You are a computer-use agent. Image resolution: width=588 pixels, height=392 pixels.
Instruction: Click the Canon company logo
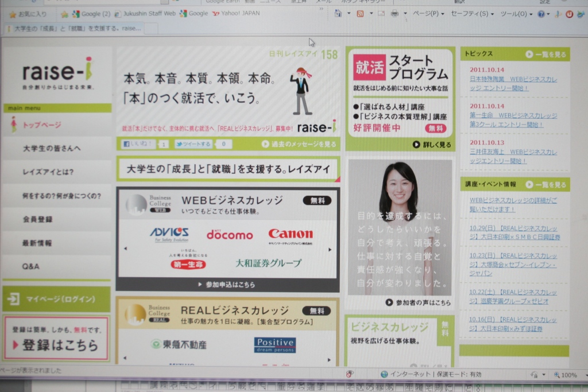coord(290,235)
